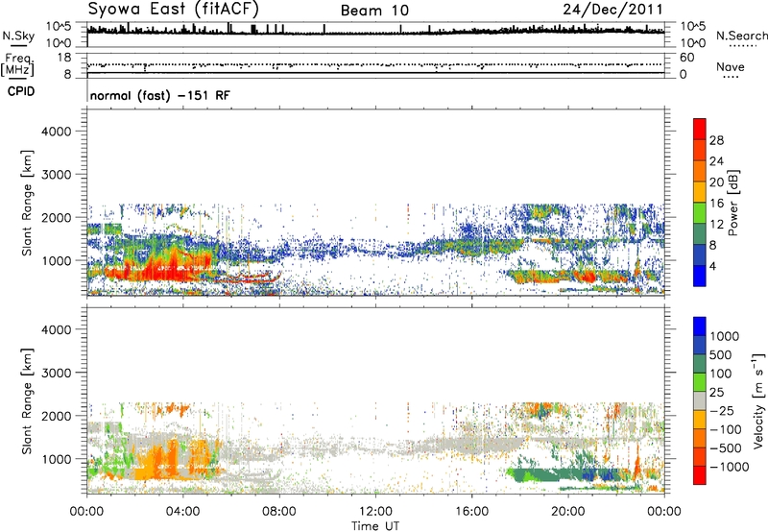Screen dimensions: 768x532
Task: Click the '1000' velocity scale value
Action: click(x=724, y=336)
